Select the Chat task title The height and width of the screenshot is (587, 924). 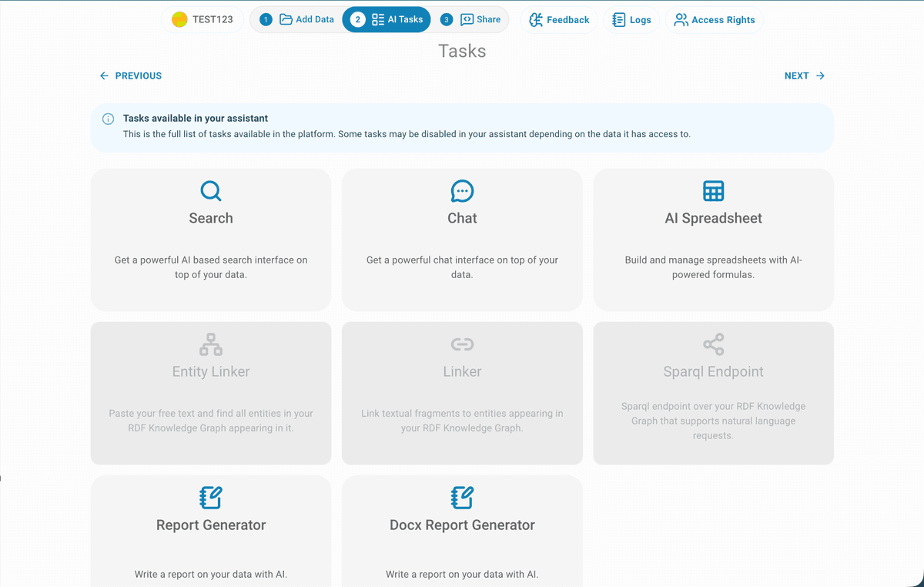[x=462, y=218]
